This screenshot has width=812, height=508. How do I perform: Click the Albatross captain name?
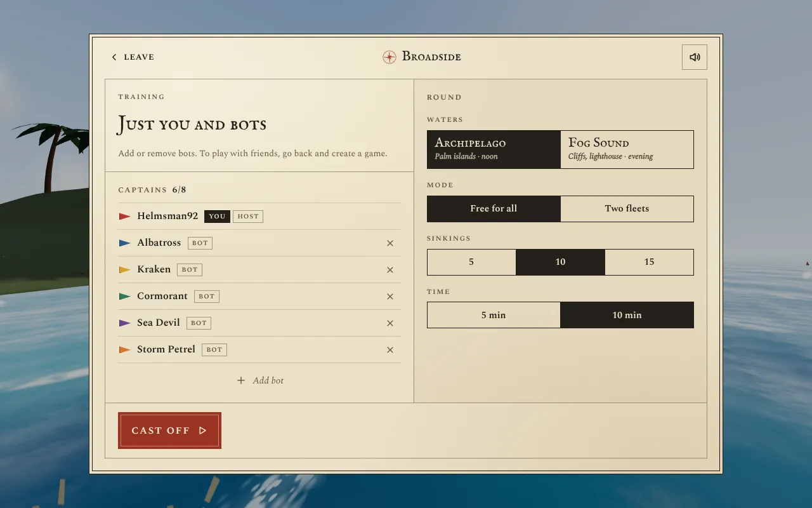(159, 243)
